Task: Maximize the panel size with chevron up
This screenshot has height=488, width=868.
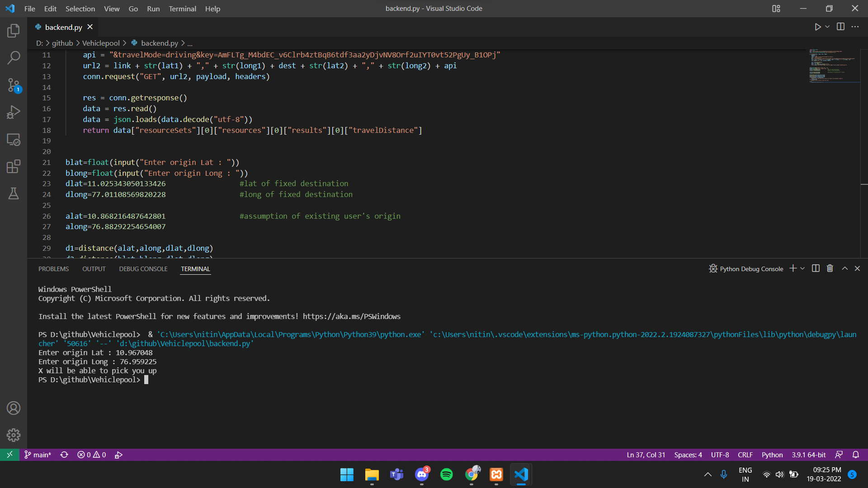Action: click(x=844, y=268)
